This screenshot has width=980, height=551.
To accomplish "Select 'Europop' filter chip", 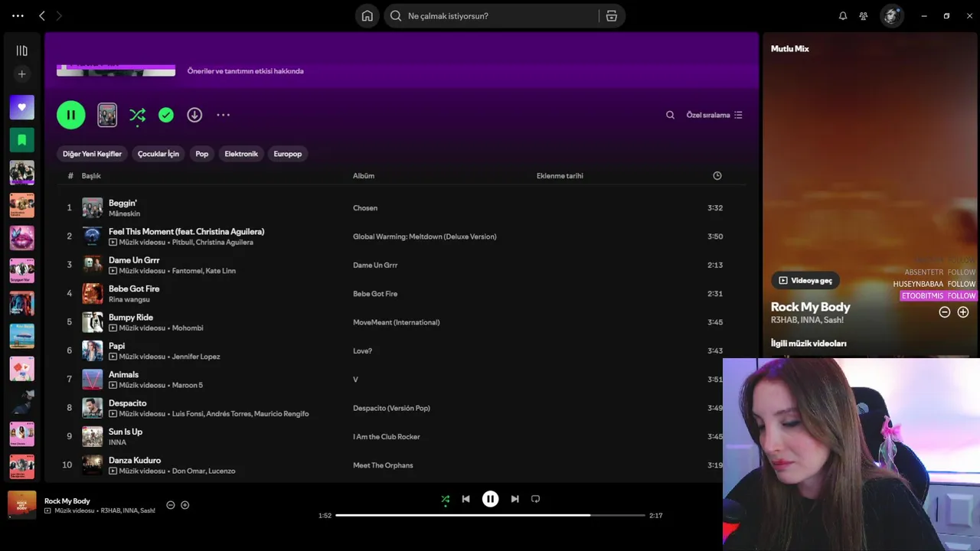I will pos(288,154).
